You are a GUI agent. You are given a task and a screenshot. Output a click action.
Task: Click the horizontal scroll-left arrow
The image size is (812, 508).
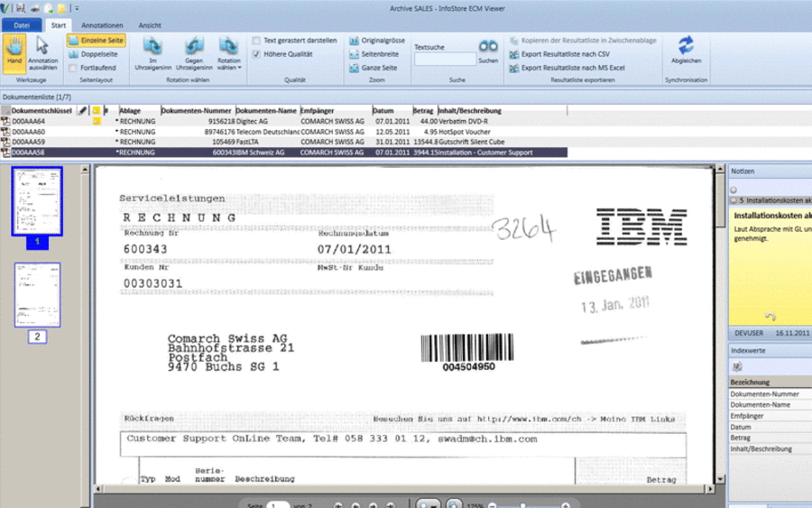click(x=98, y=489)
